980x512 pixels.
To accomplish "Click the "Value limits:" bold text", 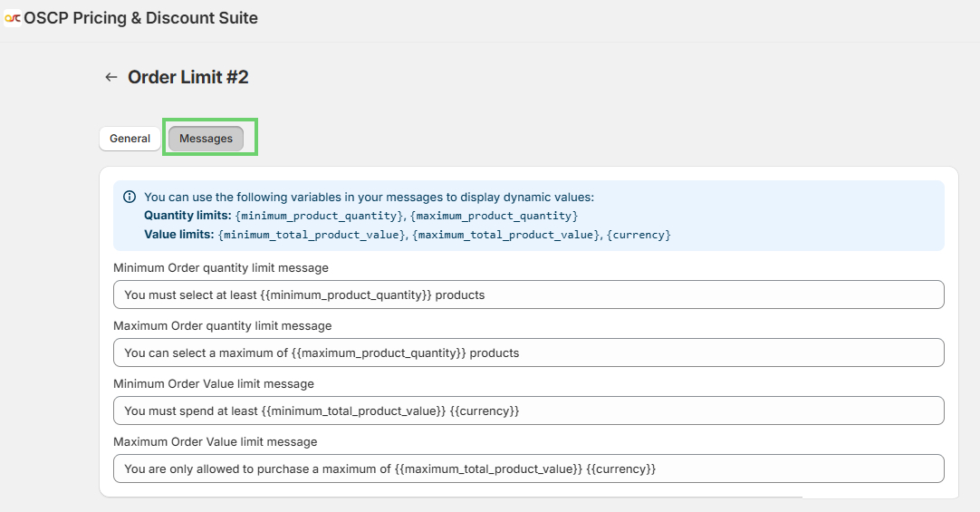I will click(x=179, y=235).
